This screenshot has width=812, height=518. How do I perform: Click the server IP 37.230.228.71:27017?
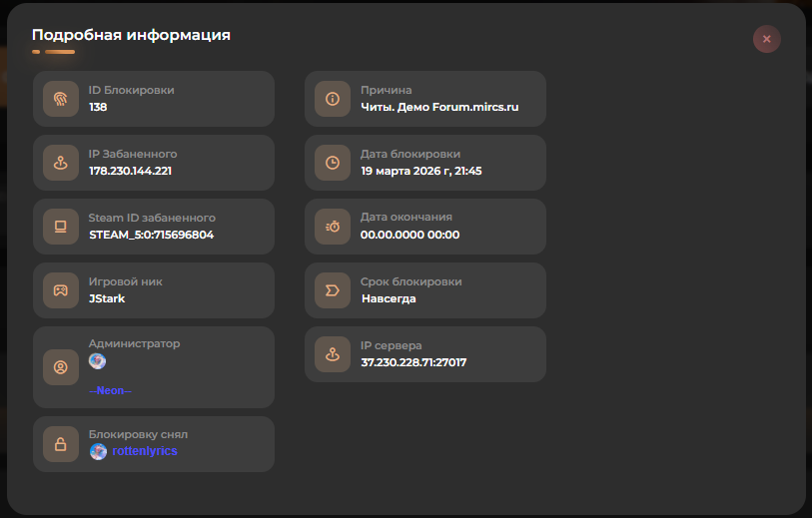click(413, 362)
